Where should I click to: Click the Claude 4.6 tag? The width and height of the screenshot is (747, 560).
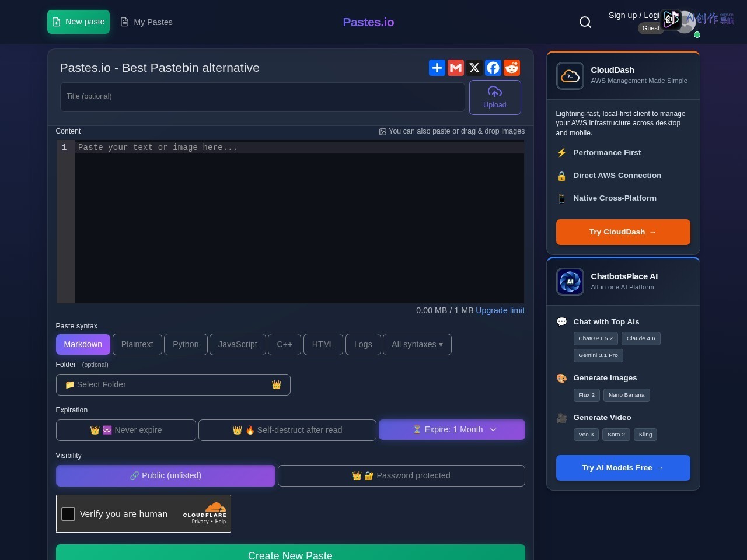pyautogui.click(x=641, y=338)
